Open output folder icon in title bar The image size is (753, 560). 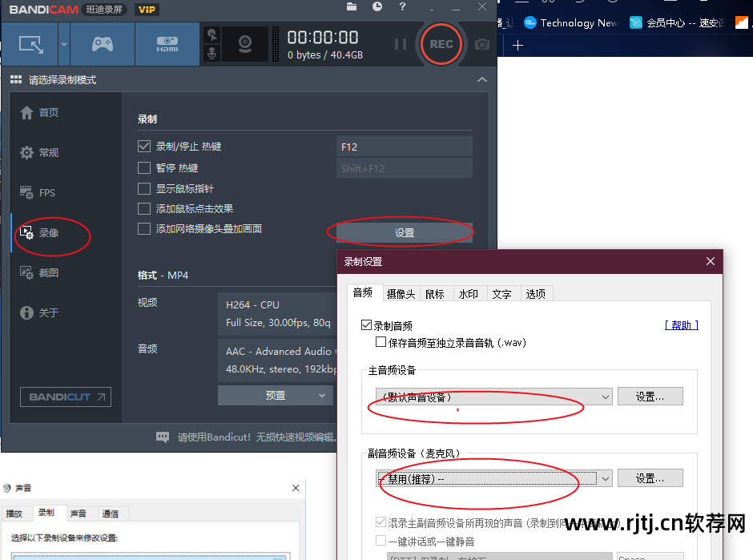(352, 6)
